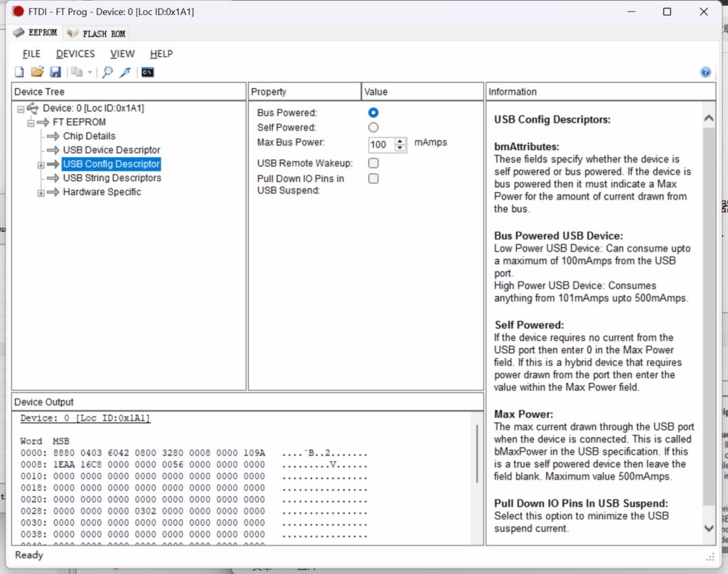
Task: Click the red FTDI application icon
Action: pos(18,11)
